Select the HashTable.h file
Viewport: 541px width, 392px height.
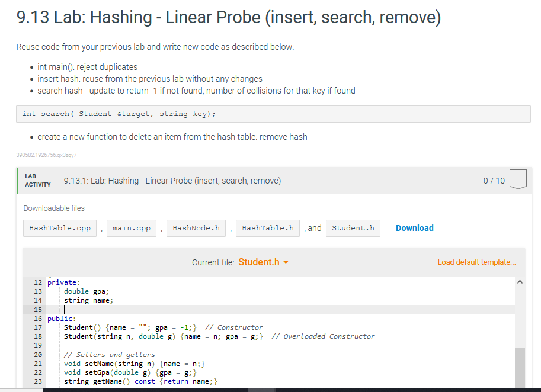(267, 227)
